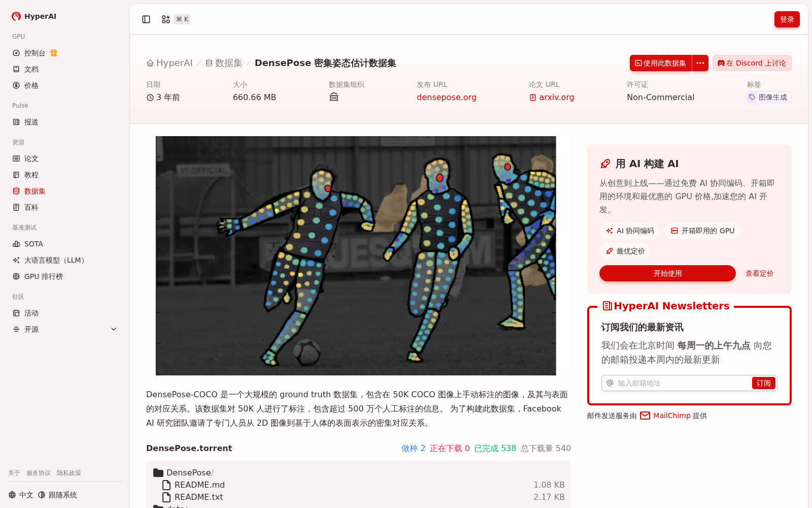
Task: Click 正在下载 0 text
Action: click(450, 448)
